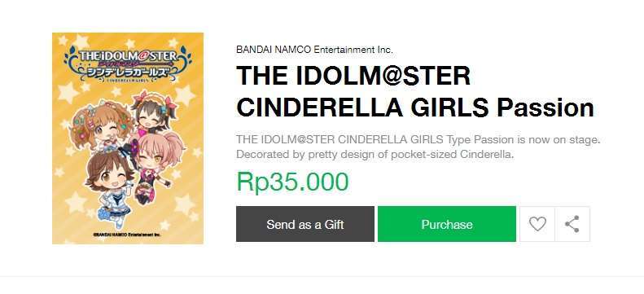Click the CINDERELLA GIRLS Passion heading line
Viewport: 644px width, 294px height.
click(x=415, y=108)
